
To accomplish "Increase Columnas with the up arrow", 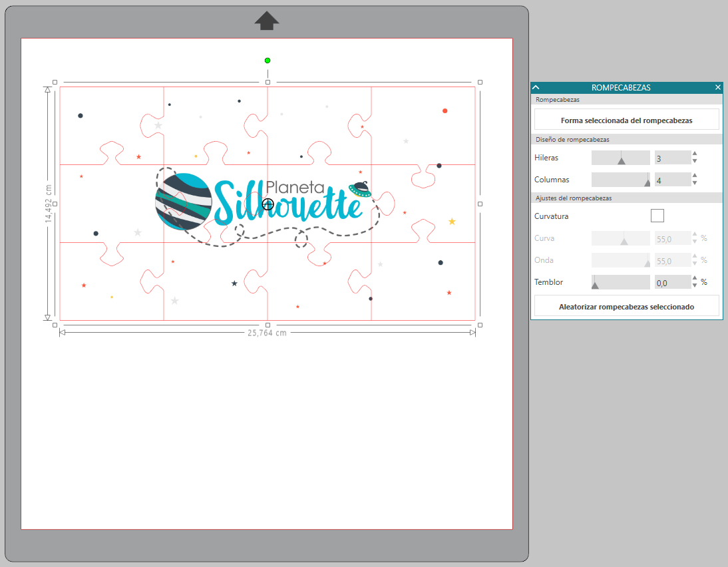I will pos(695,176).
